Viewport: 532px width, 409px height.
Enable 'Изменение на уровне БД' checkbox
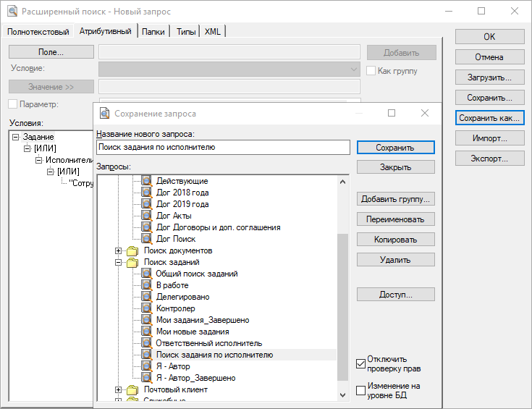pyautogui.click(x=361, y=391)
